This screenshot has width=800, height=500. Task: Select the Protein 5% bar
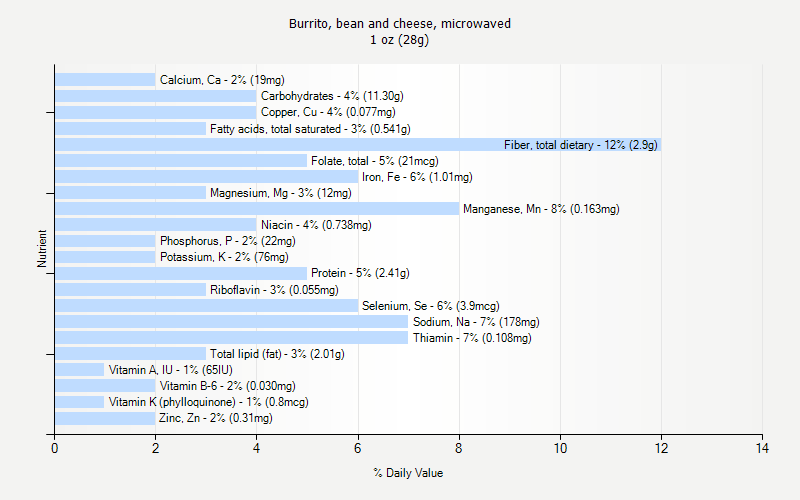(181, 273)
